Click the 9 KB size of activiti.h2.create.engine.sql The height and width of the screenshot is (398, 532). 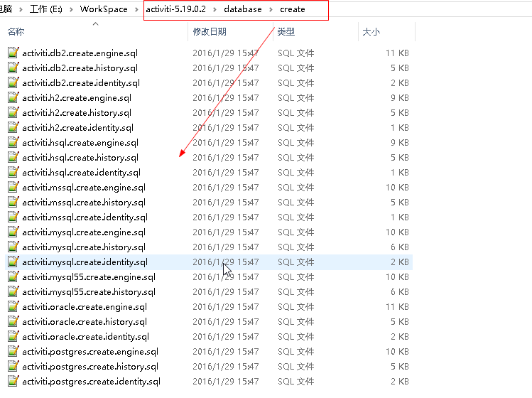tap(399, 98)
